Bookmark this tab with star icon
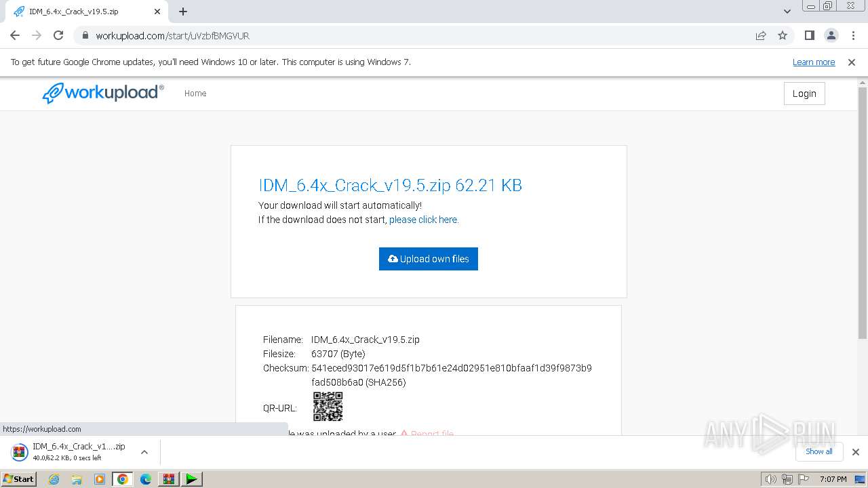Screen dimensions: 868x488 coord(783,36)
